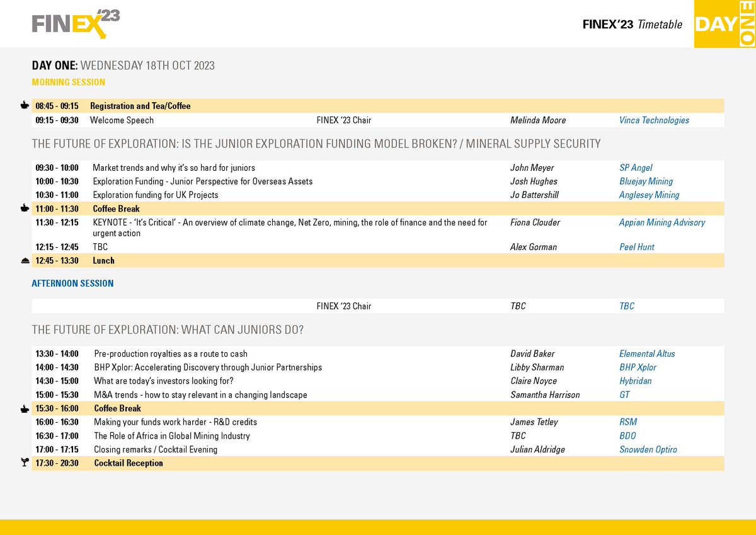The height and width of the screenshot is (535, 756).
Task: Click the coffee cup icon beside Registration row
Action: tap(24, 105)
